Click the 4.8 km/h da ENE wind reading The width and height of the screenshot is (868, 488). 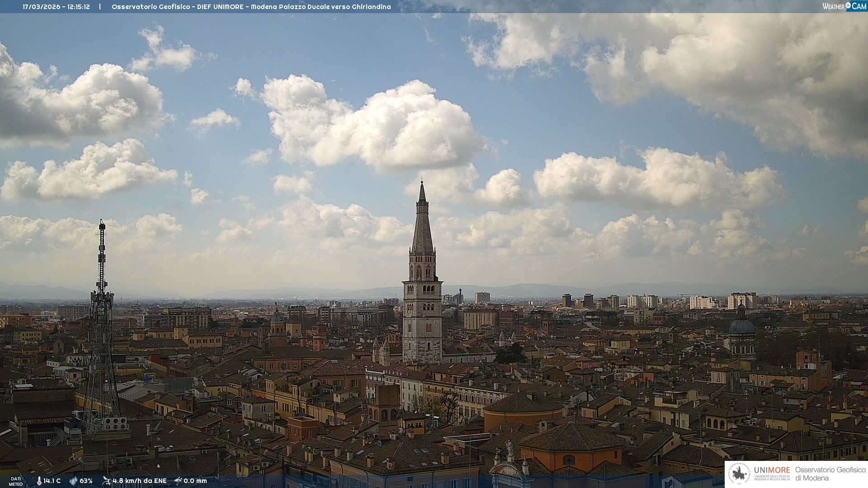point(139,481)
